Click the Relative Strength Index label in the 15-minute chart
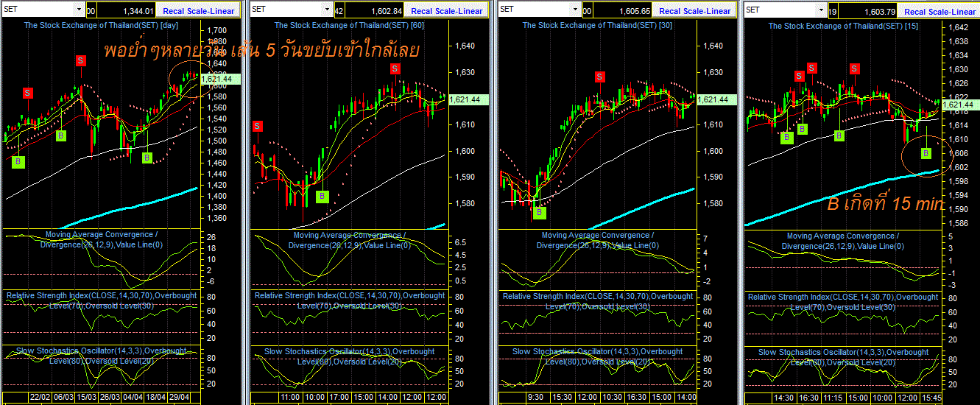980x405 pixels. point(842,301)
